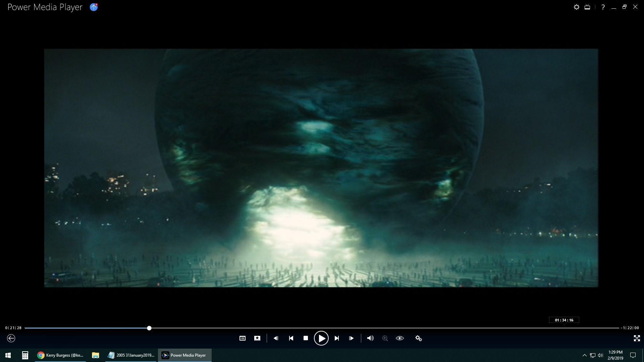Open player settings gear in title bar

pyautogui.click(x=576, y=7)
